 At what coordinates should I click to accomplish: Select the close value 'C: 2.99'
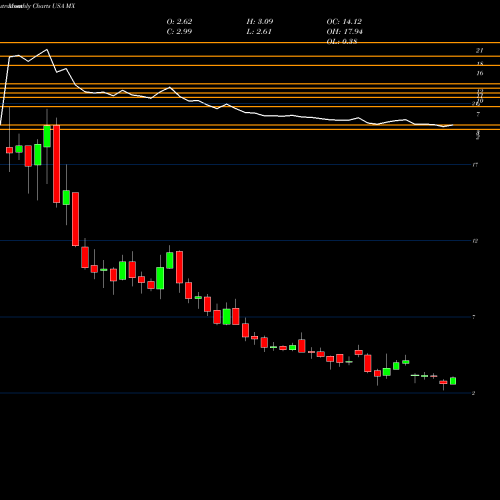click(x=179, y=32)
